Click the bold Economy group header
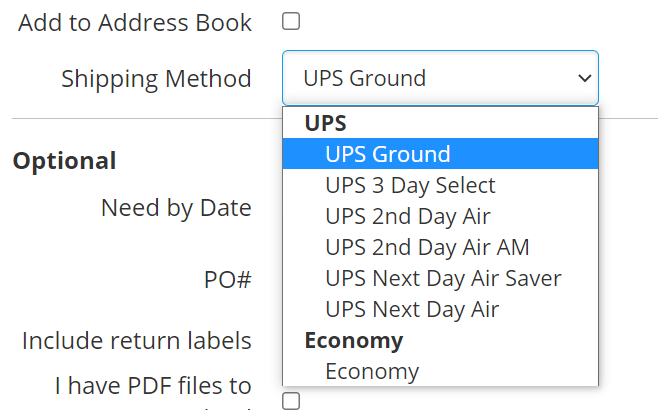The height and width of the screenshot is (410, 658). 354,340
